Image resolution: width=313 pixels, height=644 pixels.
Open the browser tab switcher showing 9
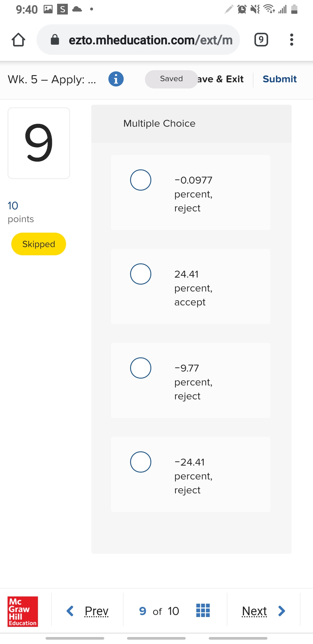pos(261,40)
